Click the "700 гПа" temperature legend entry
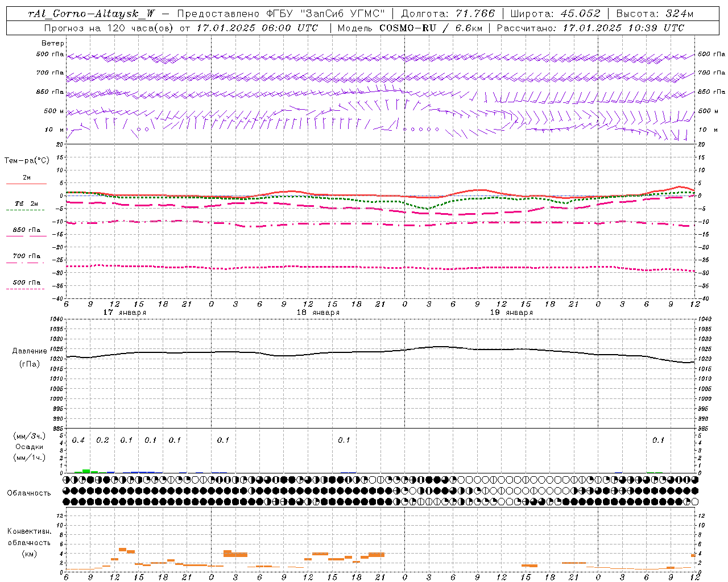This screenshot has height=582, width=728. click(26, 256)
